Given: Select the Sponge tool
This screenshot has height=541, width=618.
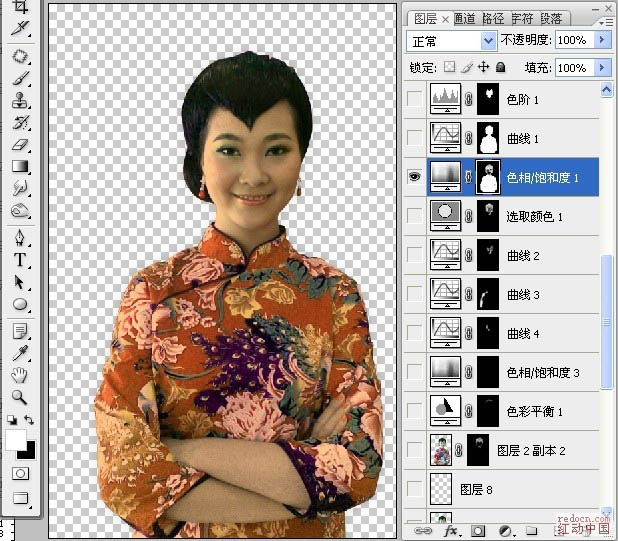Looking at the screenshot, I should click(20, 210).
